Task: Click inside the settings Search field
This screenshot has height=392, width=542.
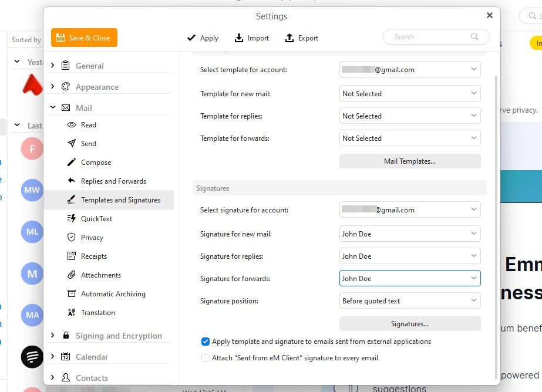Action: pyautogui.click(x=435, y=36)
